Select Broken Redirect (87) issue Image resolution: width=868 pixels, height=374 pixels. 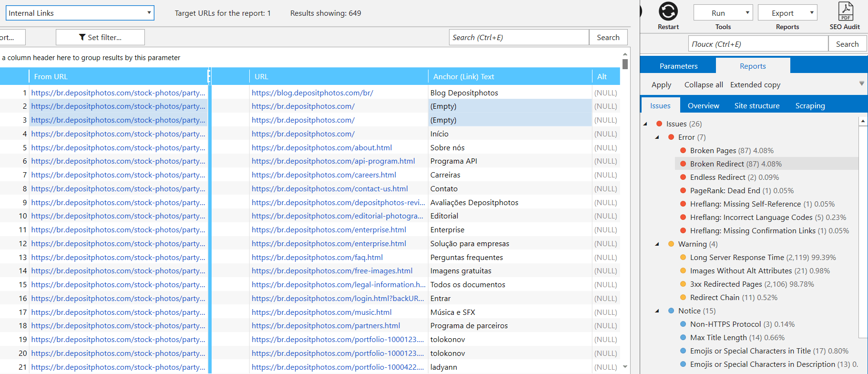[x=736, y=164]
